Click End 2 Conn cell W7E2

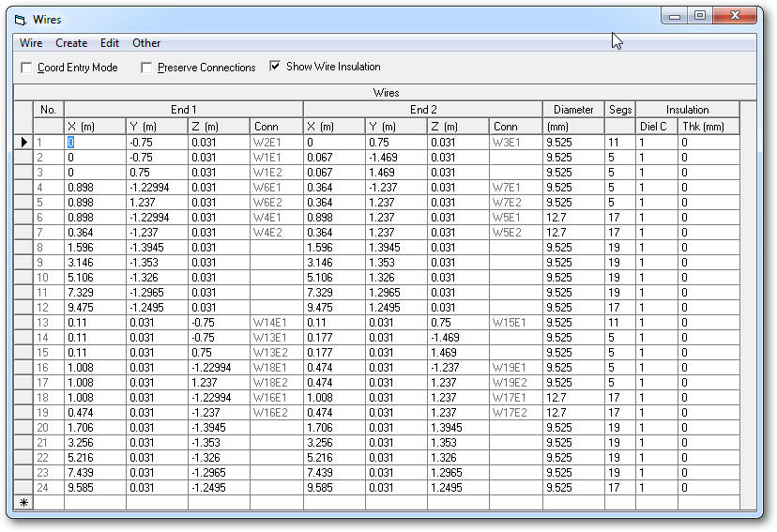[x=516, y=203]
